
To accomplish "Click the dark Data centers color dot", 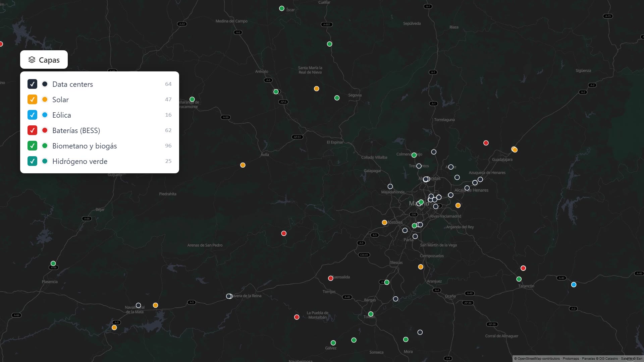I will [x=45, y=84].
